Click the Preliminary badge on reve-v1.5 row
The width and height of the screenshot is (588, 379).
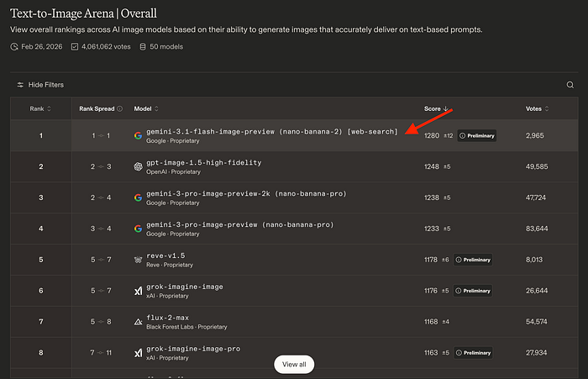472,260
